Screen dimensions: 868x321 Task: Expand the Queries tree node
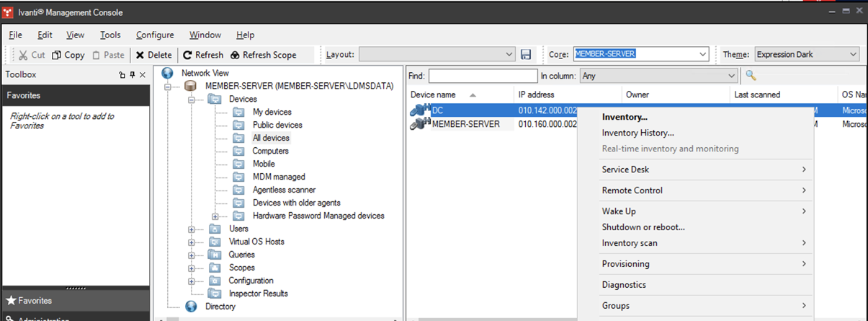192,255
